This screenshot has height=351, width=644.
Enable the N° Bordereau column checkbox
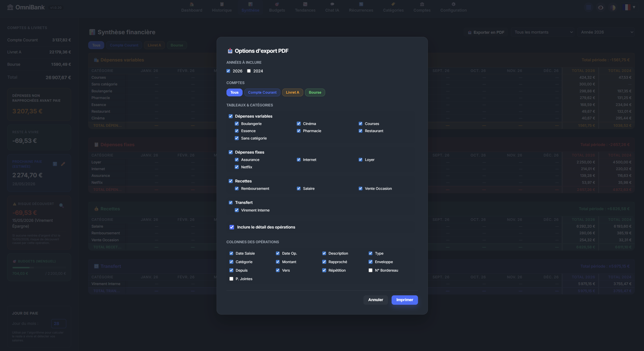coord(371,270)
